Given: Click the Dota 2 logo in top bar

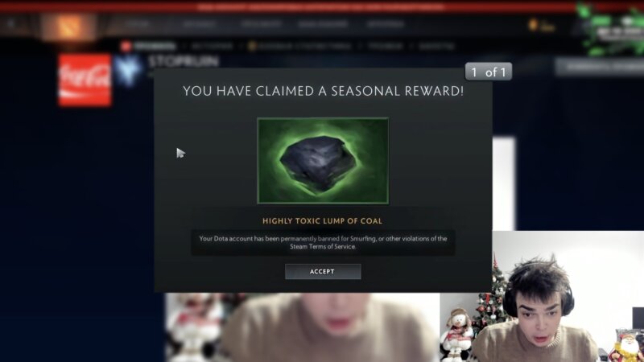Looking at the screenshot, I should click(68, 27).
